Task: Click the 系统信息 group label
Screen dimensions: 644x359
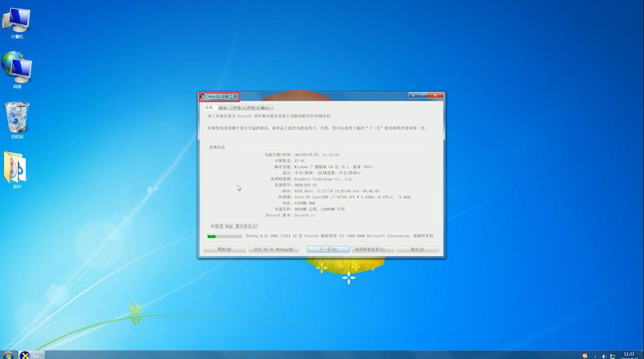Action: [217, 147]
